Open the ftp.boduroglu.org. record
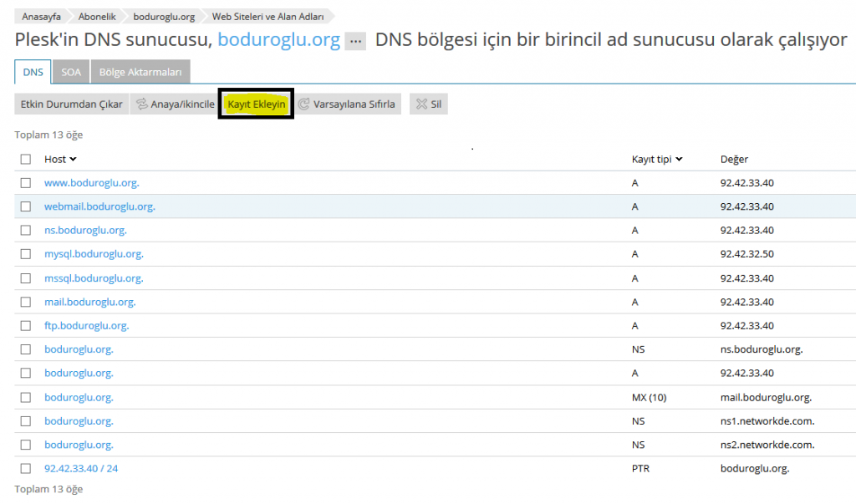 tap(86, 326)
